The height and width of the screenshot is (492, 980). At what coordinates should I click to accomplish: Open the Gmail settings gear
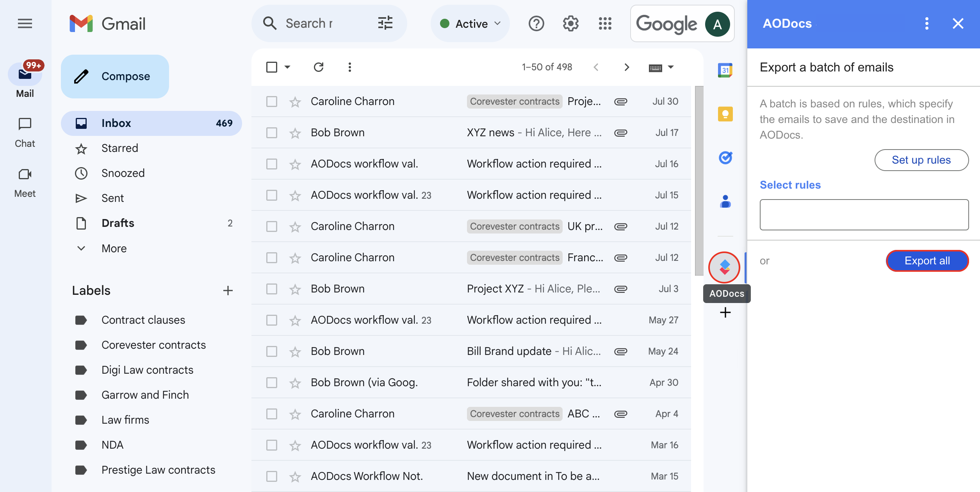570,24
